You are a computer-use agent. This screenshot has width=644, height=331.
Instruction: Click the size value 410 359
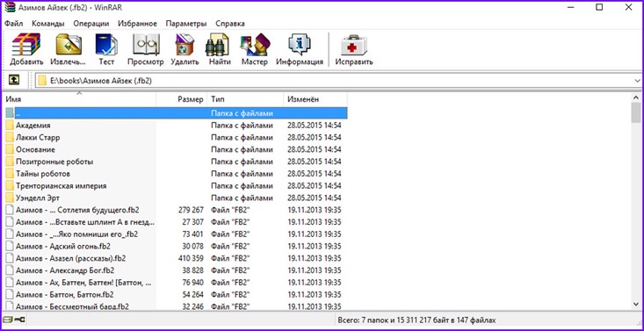click(191, 258)
